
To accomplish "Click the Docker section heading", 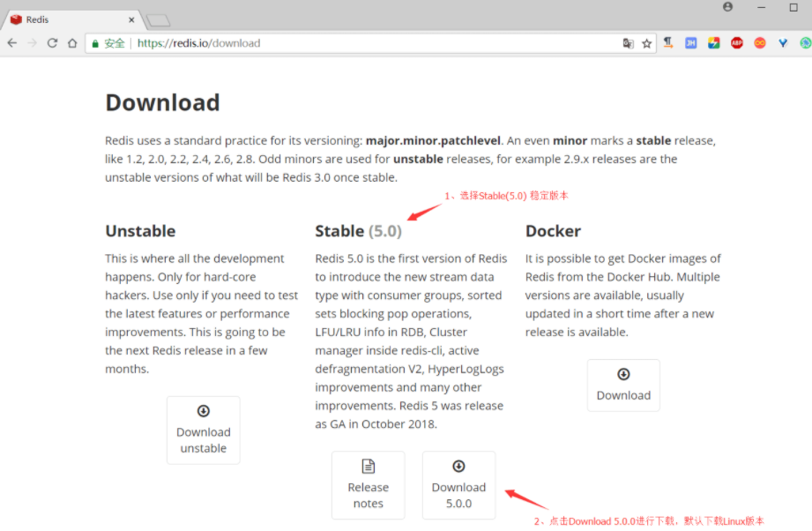I will [553, 231].
